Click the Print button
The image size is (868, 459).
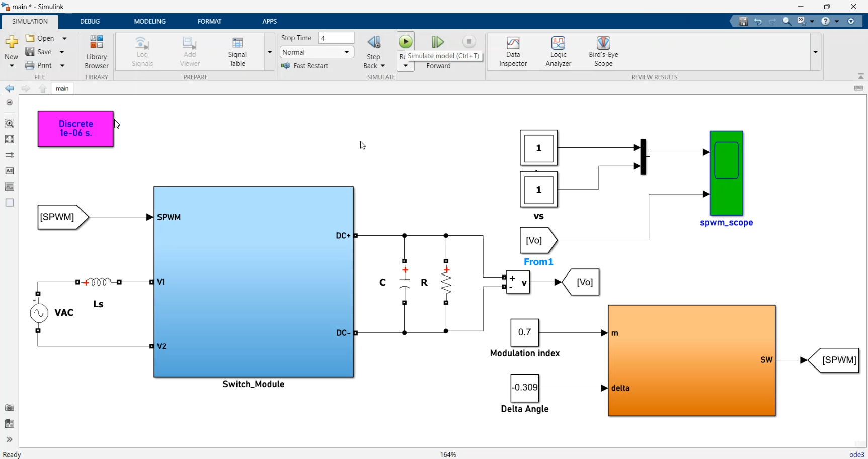click(39, 65)
